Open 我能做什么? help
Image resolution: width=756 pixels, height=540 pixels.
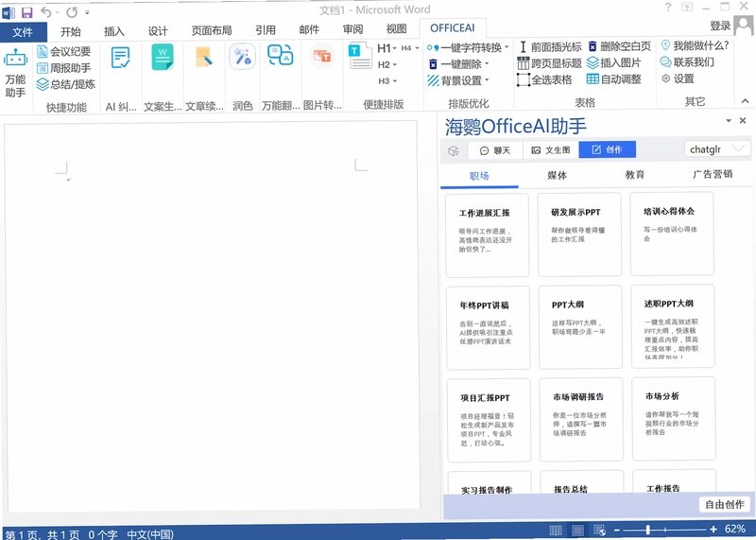pos(695,45)
